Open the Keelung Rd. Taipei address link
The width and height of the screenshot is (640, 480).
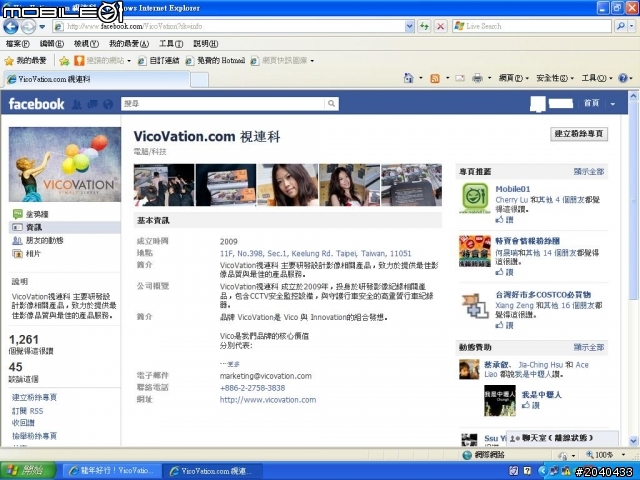point(316,253)
